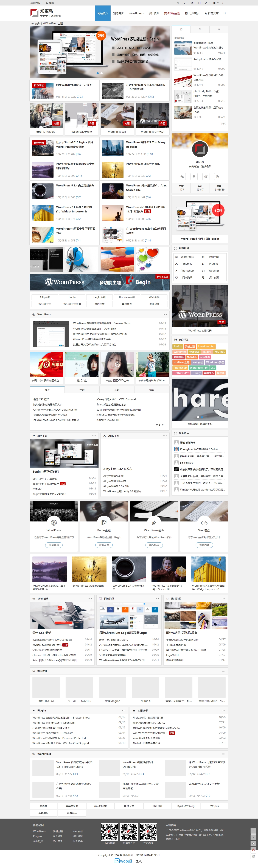Click the red HotNews Pro tag

(181, 373)
